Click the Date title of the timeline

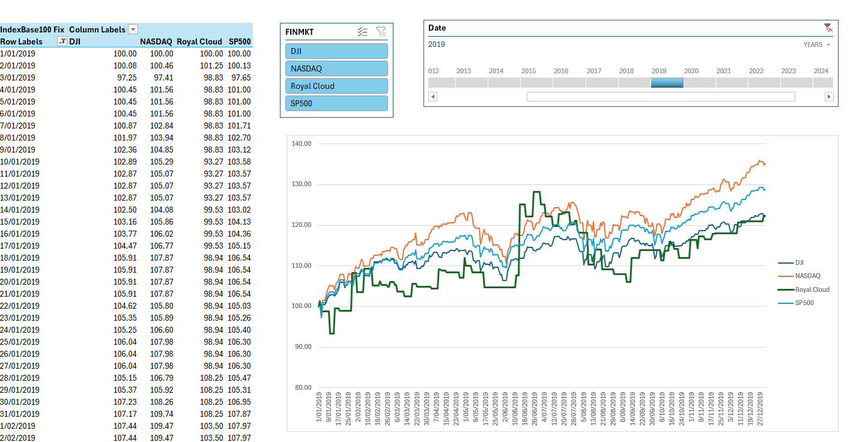click(437, 28)
